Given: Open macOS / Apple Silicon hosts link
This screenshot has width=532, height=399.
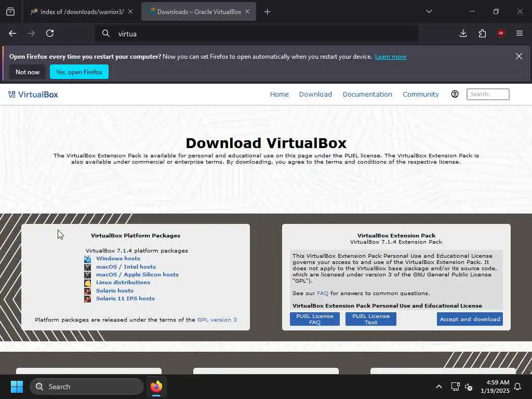Looking at the screenshot, I should pos(137,274).
